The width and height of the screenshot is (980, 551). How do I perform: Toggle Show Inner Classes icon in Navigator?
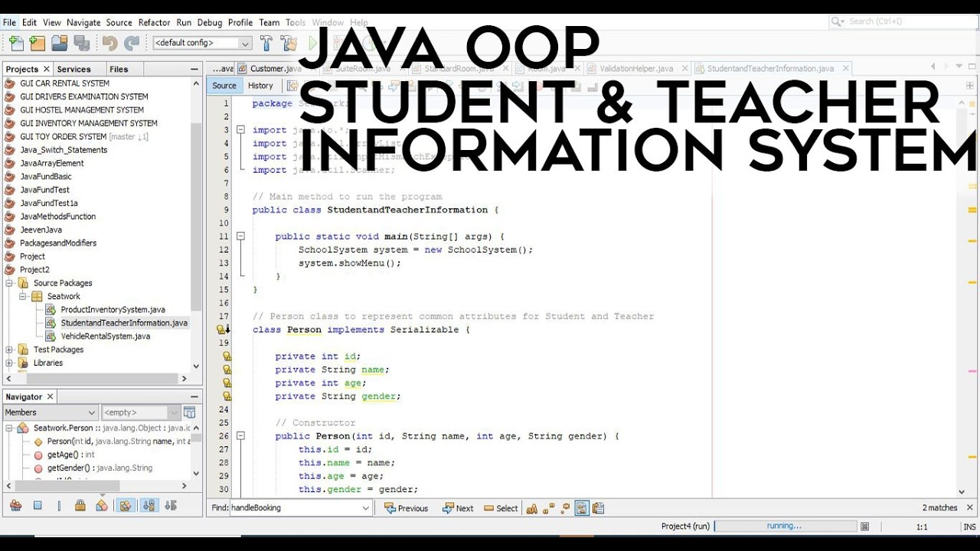pos(102,505)
